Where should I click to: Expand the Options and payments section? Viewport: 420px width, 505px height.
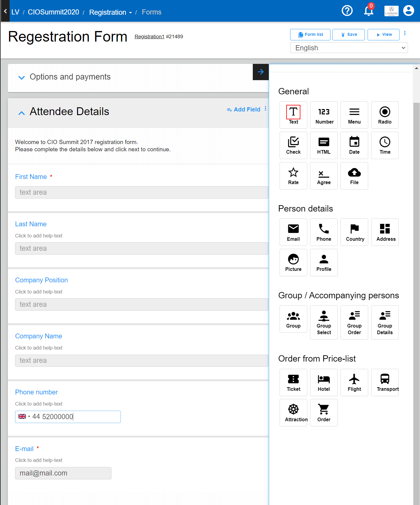(x=21, y=77)
